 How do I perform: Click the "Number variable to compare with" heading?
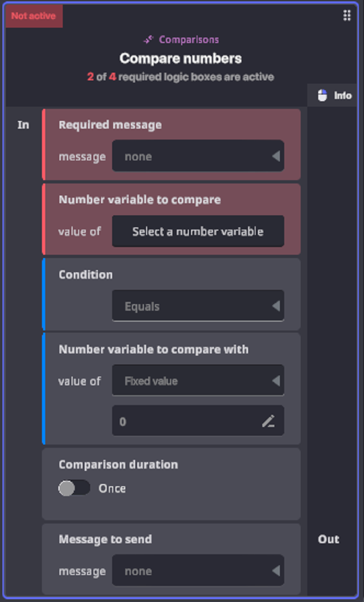point(153,349)
